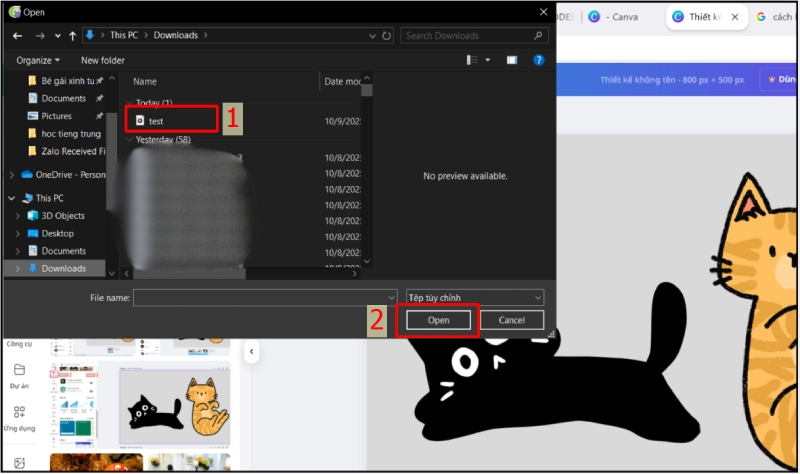The image size is (800, 474).
Task: Open the file type filter dropdown
Action: pyautogui.click(x=475, y=297)
